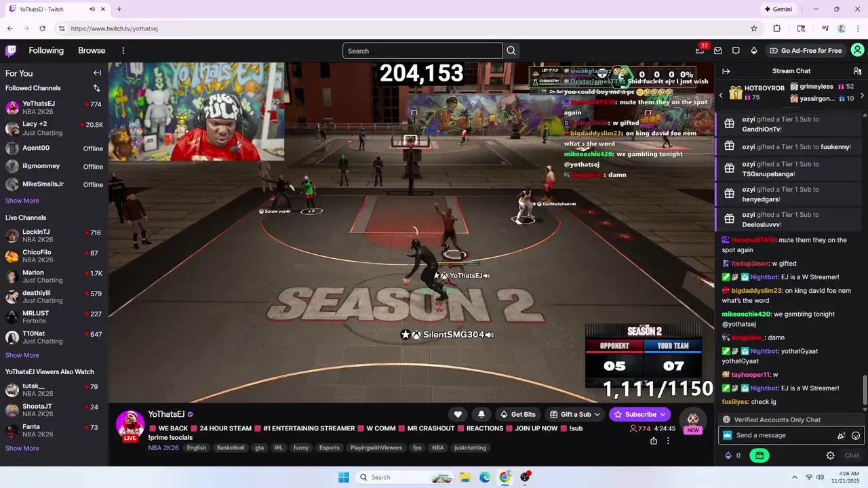Open a new Chrome tab
Screen dimensions: 868x488
click(x=119, y=9)
